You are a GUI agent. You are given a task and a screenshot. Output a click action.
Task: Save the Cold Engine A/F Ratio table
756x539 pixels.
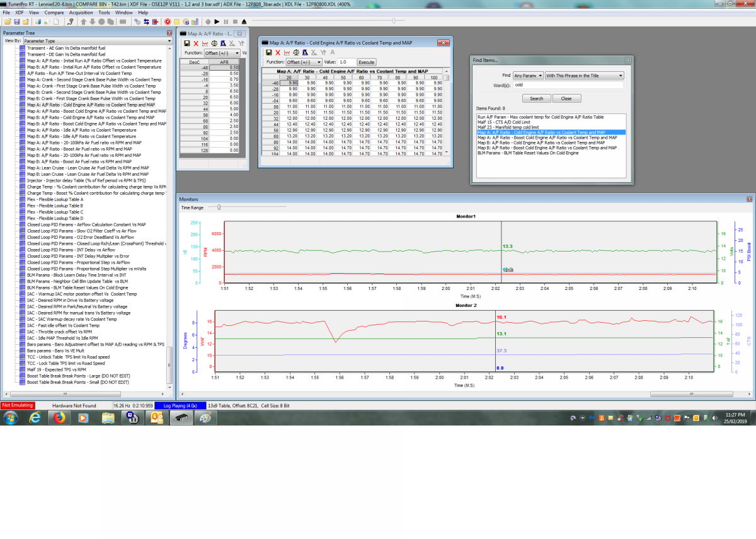click(x=269, y=52)
